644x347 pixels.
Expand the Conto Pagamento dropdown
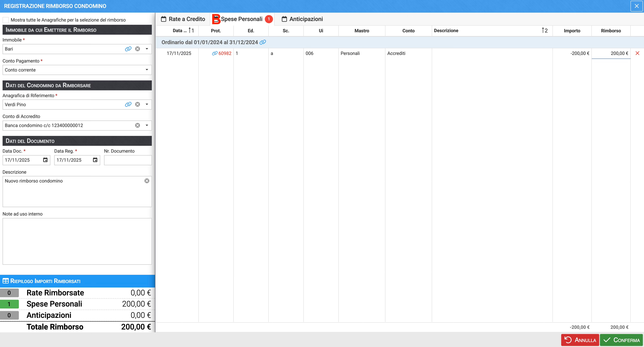pos(147,70)
